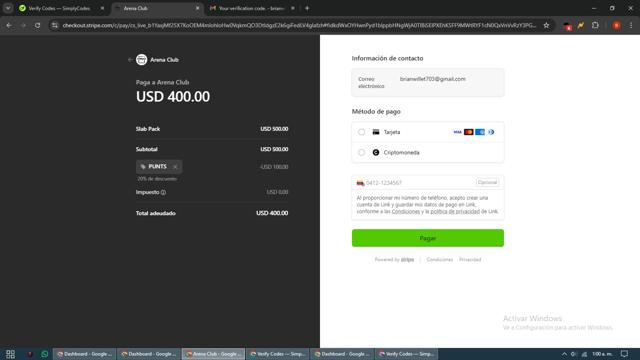Show hidden system tray icons
The image size is (640, 360).
(x=564, y=354)
